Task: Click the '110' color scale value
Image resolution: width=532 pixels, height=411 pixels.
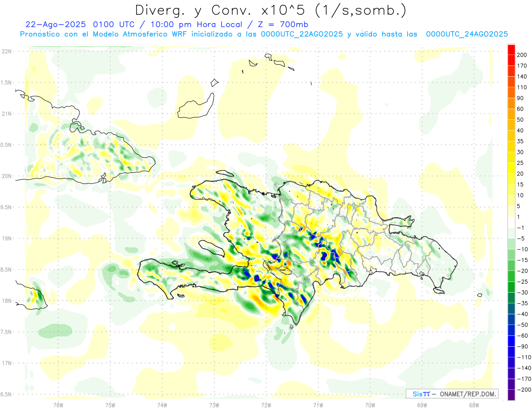Action: tap(523, 87)
